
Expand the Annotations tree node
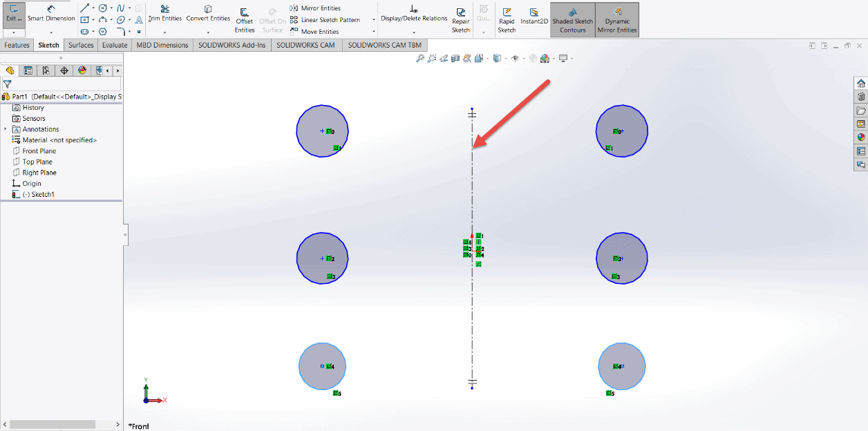[6, 129]
